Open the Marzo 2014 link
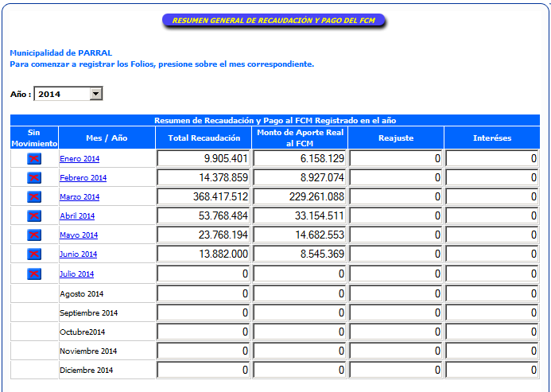Image resolution: width=551 pixels, height=392 pixels. click(x=80, y=196)
